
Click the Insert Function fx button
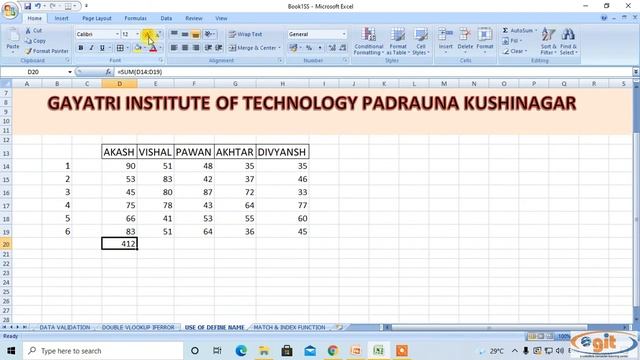pyautogui.click(x=108, y=72)
